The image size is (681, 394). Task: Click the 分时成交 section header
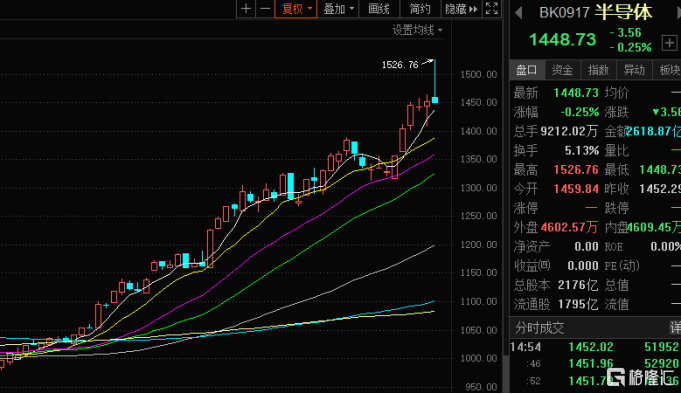(x=539, y=328)
